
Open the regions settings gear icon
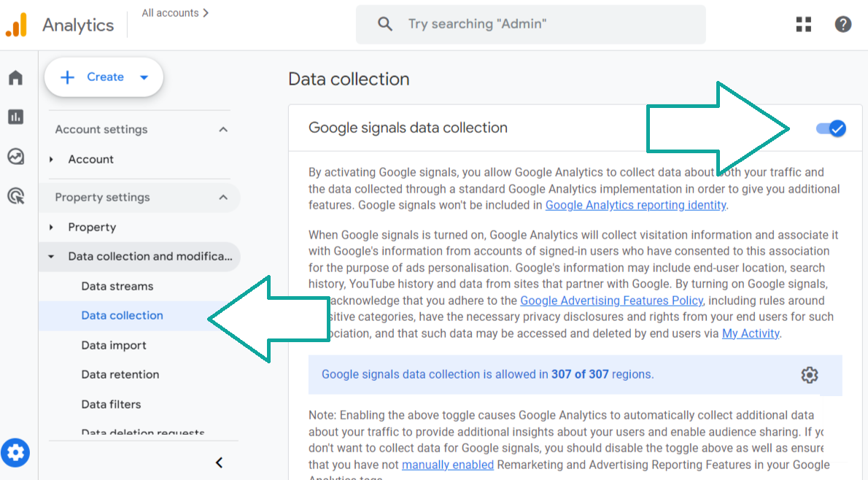coord(810,375)
